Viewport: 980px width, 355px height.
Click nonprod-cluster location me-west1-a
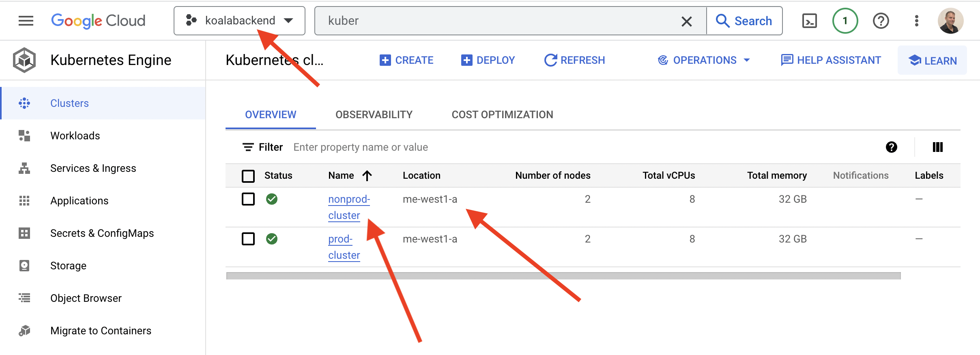click(x=430, y=199)
